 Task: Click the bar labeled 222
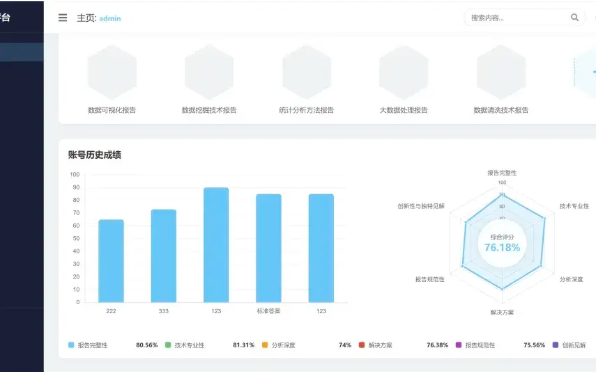(x=111, y=261)
